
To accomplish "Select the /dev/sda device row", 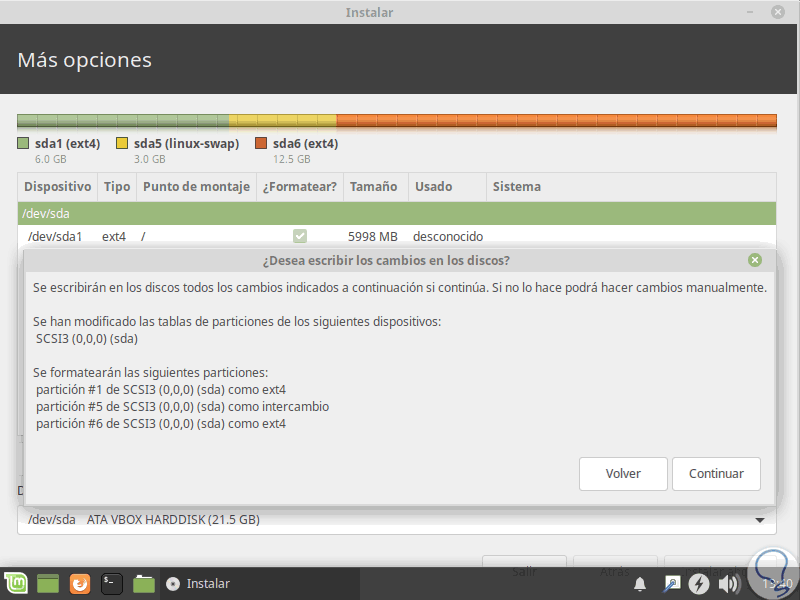I will pyautogui.click(x=397, y=213).
